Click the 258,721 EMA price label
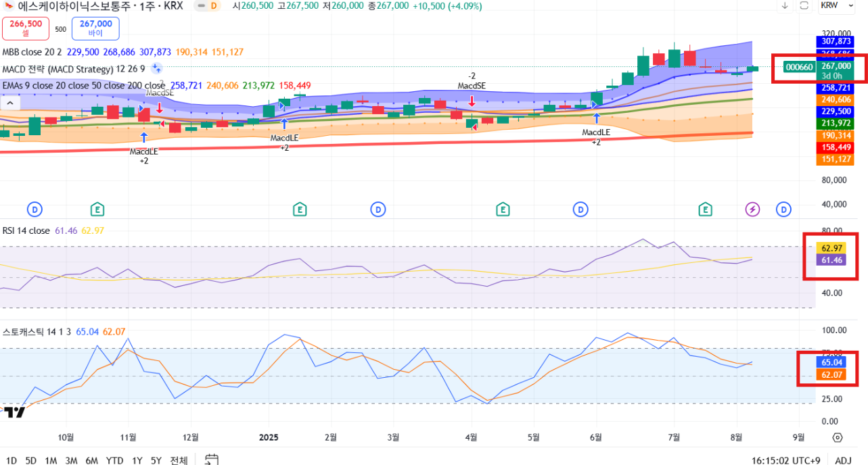Screen dimensions: 868x465 tap(836, 88)
